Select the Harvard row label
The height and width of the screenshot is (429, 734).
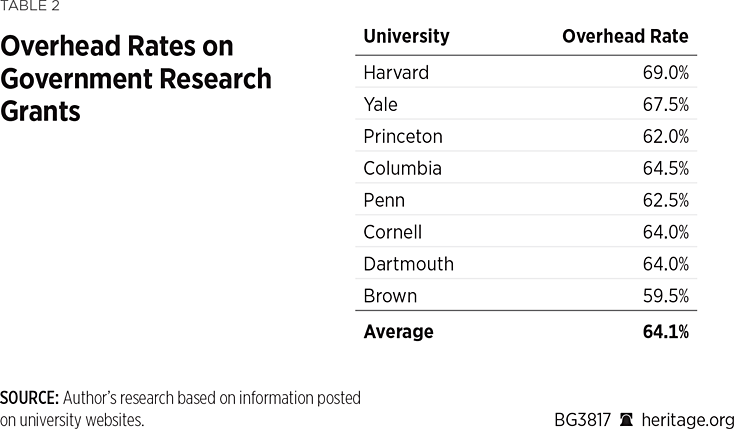(x=396, y=73)
